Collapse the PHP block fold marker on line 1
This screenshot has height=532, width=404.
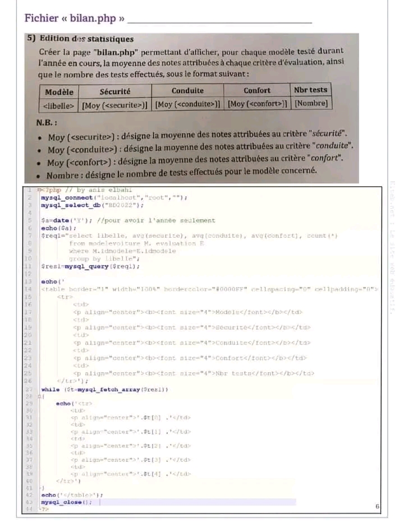[39, 191]
